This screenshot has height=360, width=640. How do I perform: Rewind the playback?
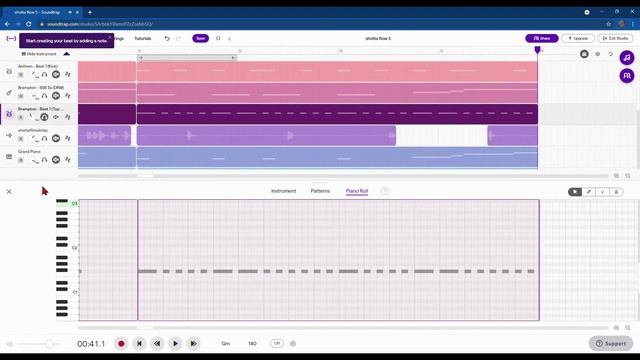click(157, 344)
